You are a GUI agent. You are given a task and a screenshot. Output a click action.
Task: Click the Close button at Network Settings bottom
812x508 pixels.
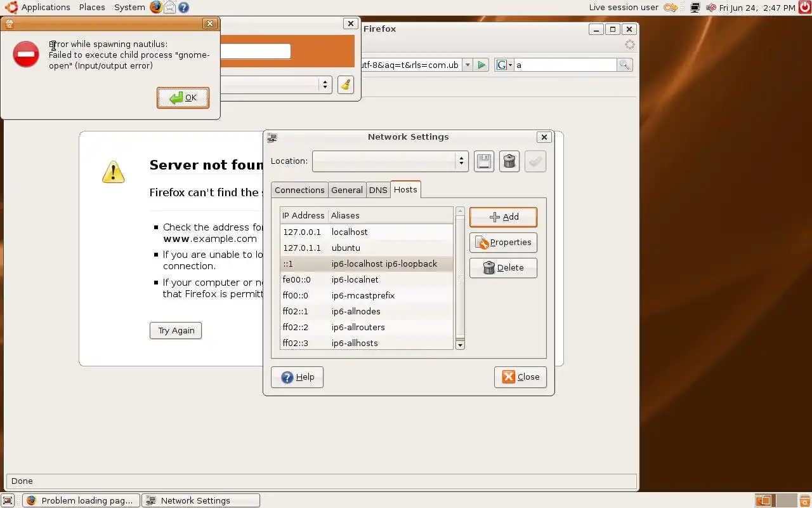pyautogui.click(x=520, y=377)
